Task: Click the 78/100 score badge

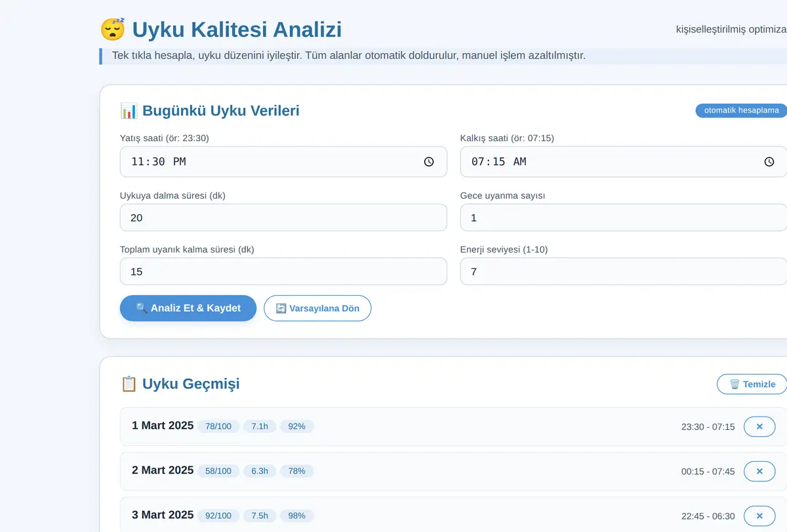Action: pyautogui.click(x=218, y=426)
